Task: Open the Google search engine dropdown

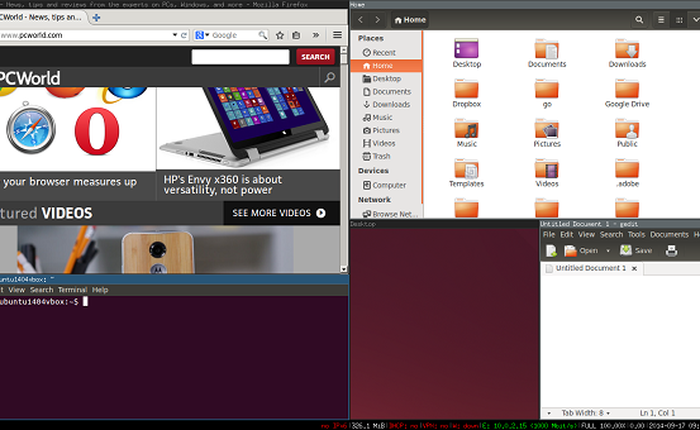Action: [202, 35]
